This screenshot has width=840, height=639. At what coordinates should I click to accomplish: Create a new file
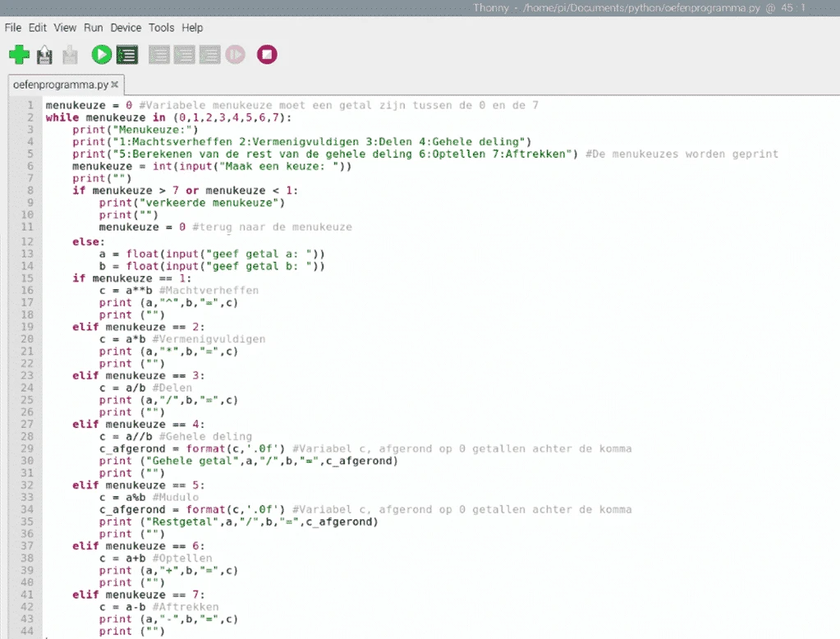18,54
